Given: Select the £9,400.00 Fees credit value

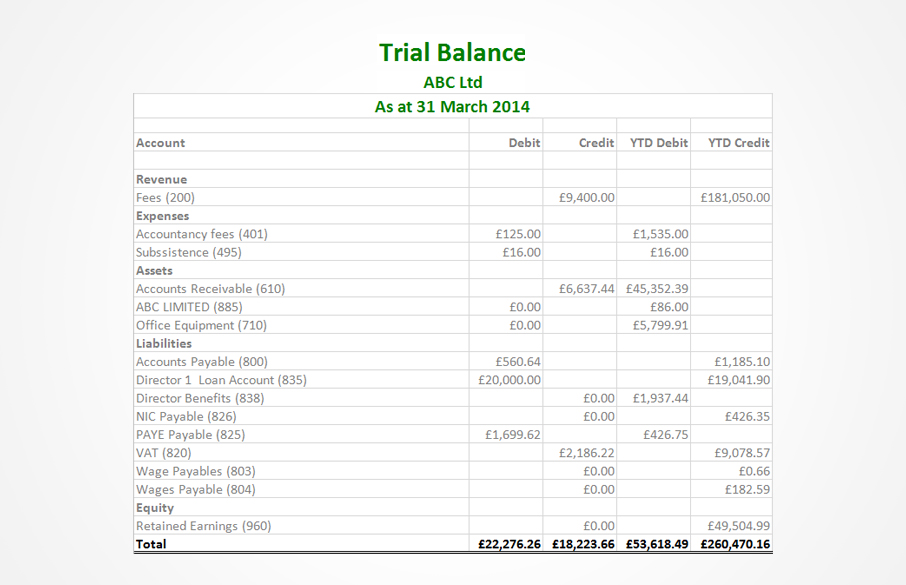Looking at the screenshot, I should 586,198.
